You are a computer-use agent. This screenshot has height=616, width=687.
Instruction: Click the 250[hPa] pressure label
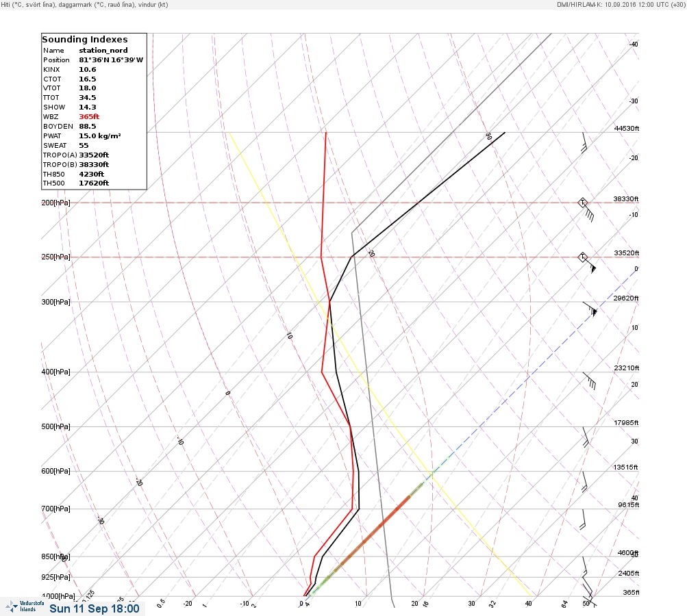pos(55,257)
